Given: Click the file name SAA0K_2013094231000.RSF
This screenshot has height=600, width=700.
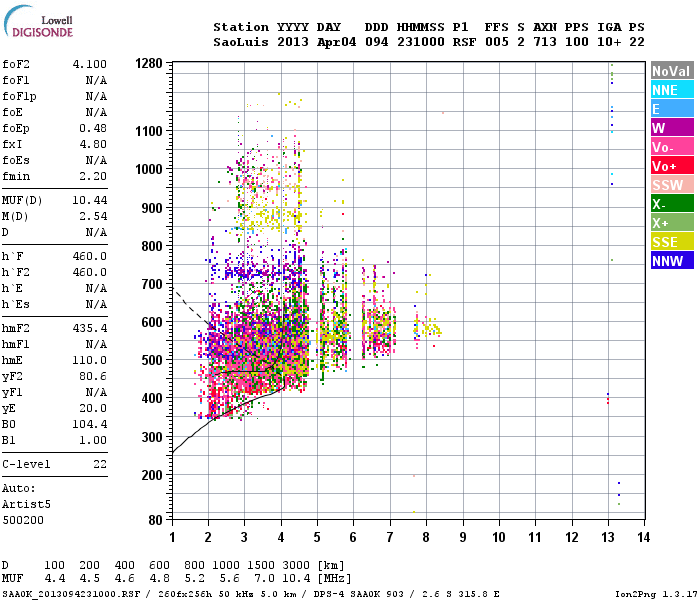Looking at the screenshot, I should tap(71, 594).
